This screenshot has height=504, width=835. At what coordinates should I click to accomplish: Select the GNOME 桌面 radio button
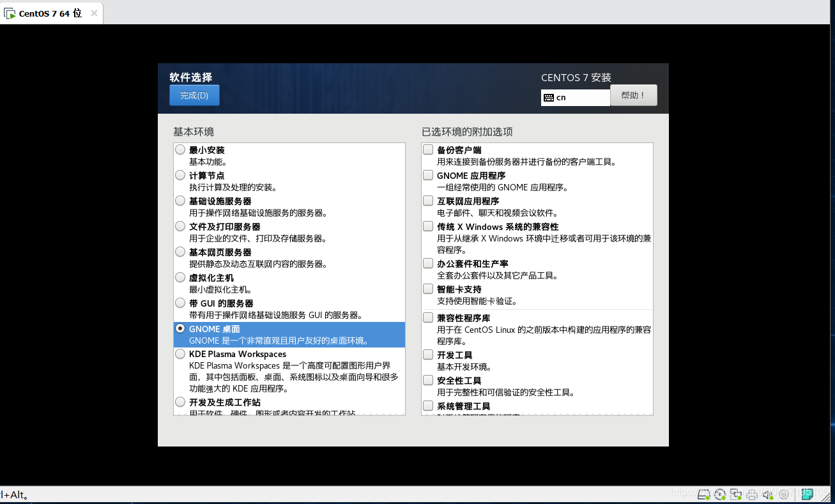point(180,328)
